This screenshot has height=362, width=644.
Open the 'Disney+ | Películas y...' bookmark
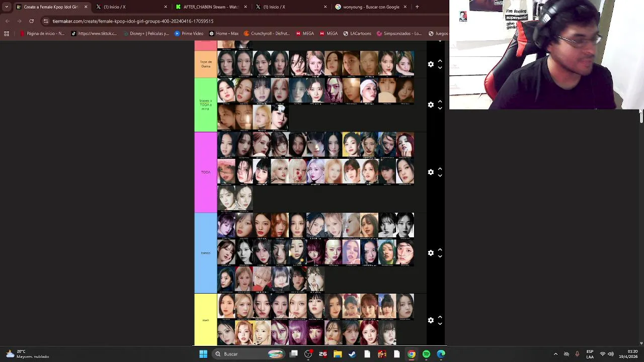pyautogui.click(x=145, y=34)
